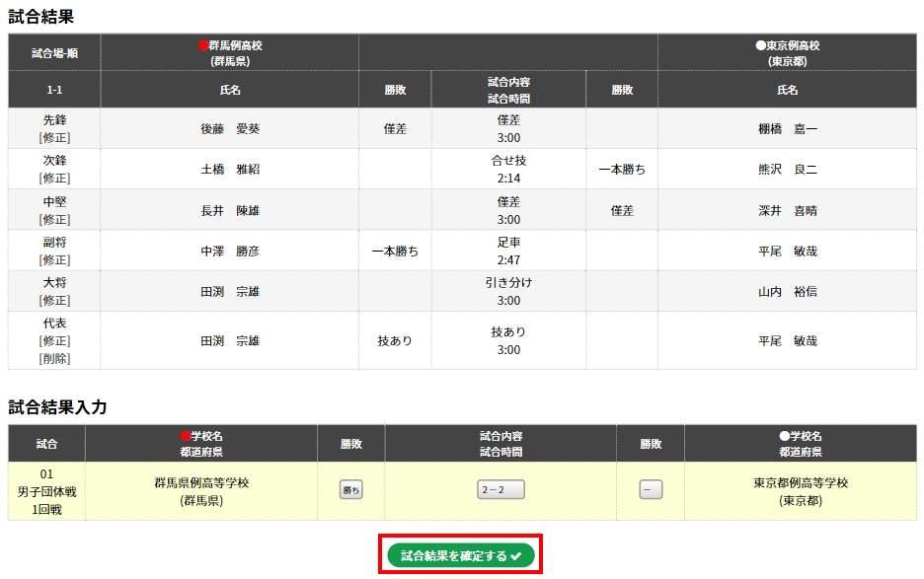Click the 試合結果を確定する confirm button
Viewport: 924px width, 579px height.
tap(460, 555)
